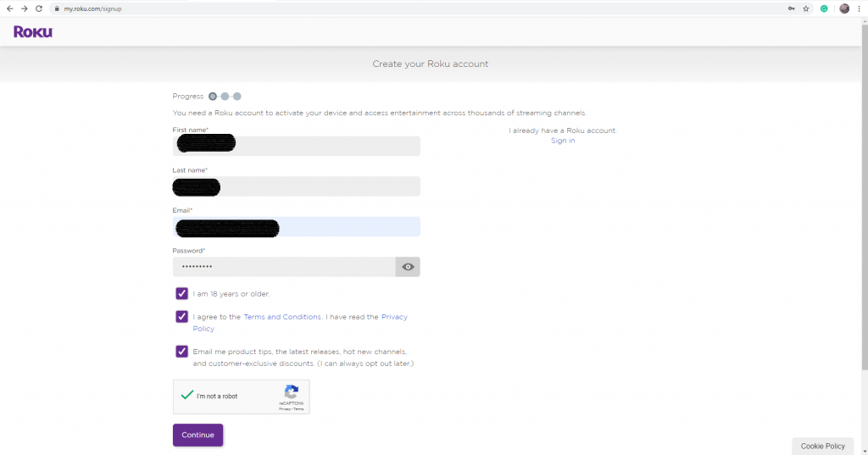Click the Roku logo

point(33,32)
